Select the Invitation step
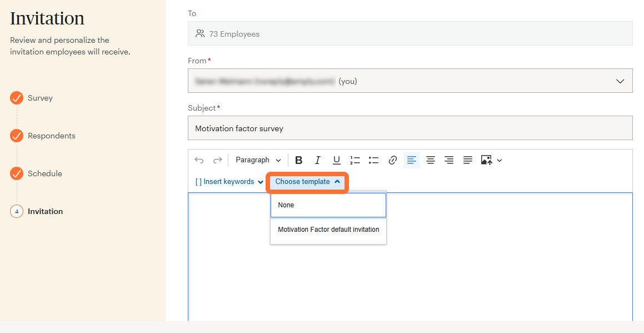This screenshot has height=333, width=644. [45, 212]
